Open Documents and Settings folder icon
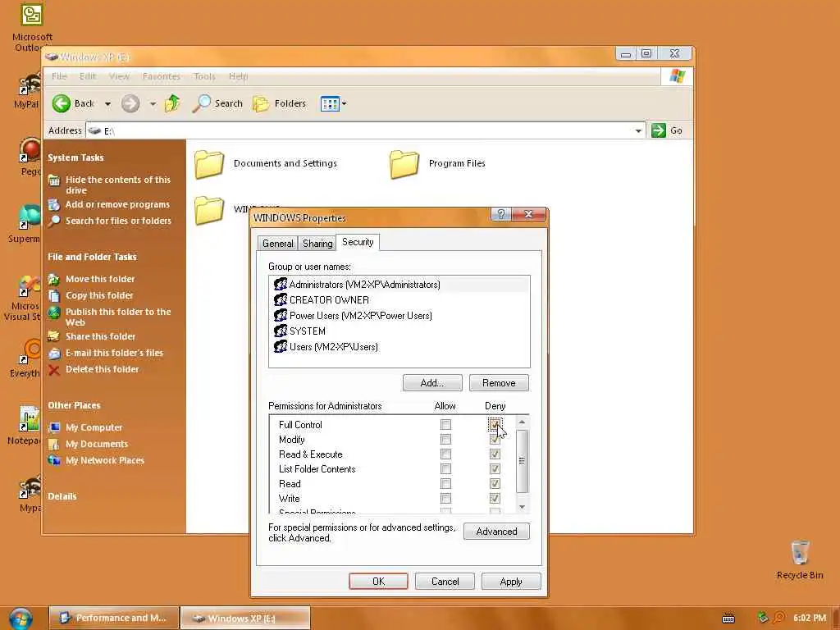This screenshot has width=840, height=630. [209, 164]
